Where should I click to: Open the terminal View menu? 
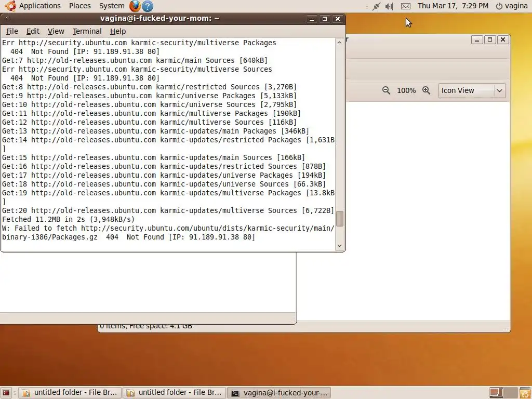click(56, 31)
